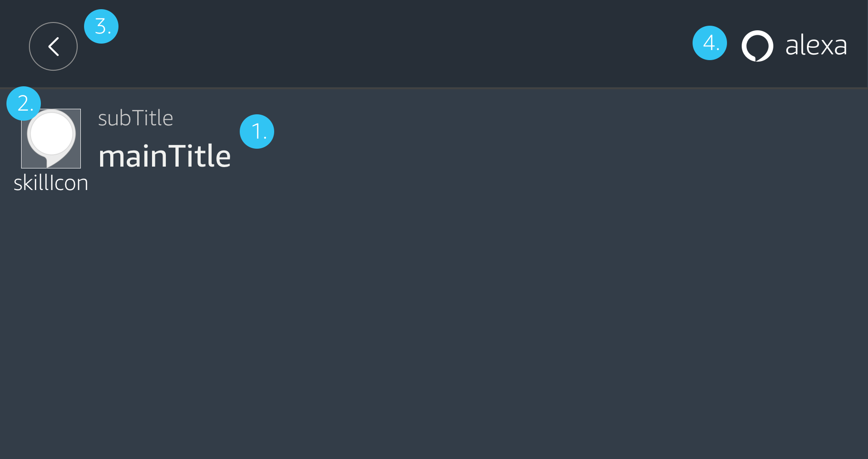Click the mainTitle heading text

164,156
